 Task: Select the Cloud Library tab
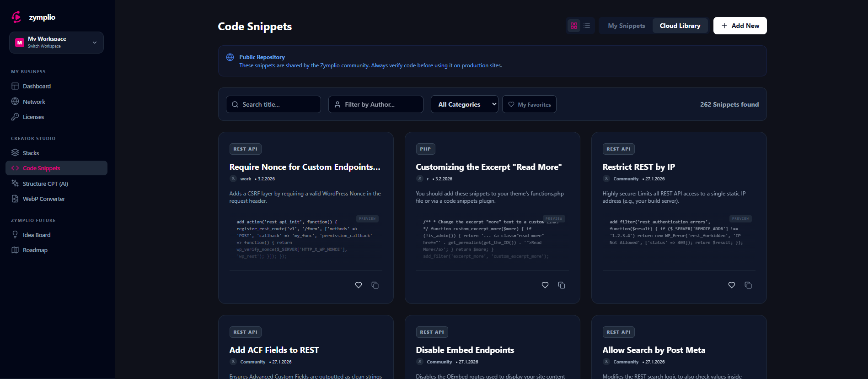point(680,26)
